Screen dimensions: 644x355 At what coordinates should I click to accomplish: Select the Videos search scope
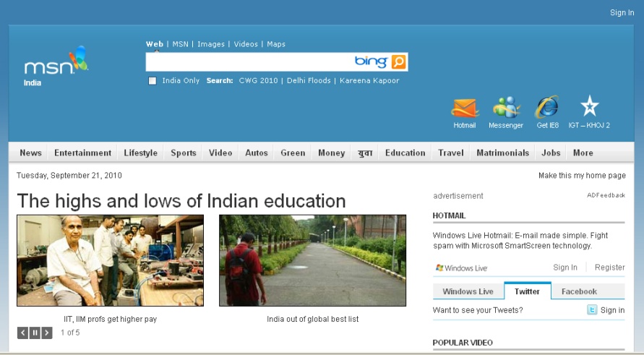tap(246, 44)
